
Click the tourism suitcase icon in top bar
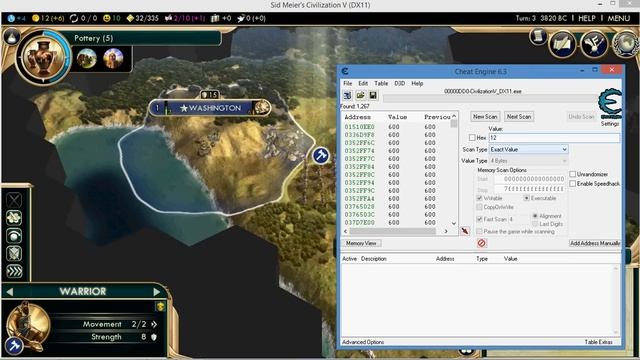[x=215, y=18]
